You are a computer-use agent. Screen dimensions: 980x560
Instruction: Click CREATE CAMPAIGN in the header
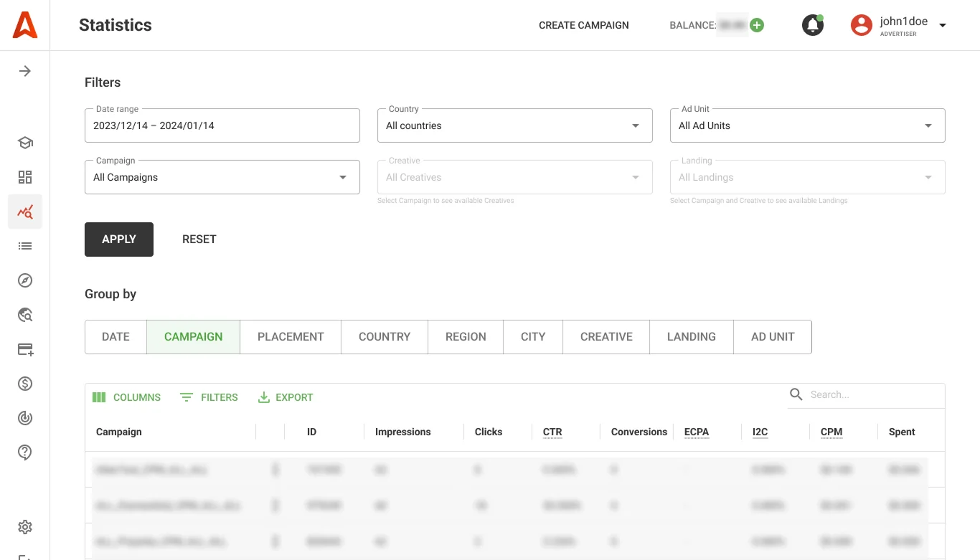coord(583,25)
